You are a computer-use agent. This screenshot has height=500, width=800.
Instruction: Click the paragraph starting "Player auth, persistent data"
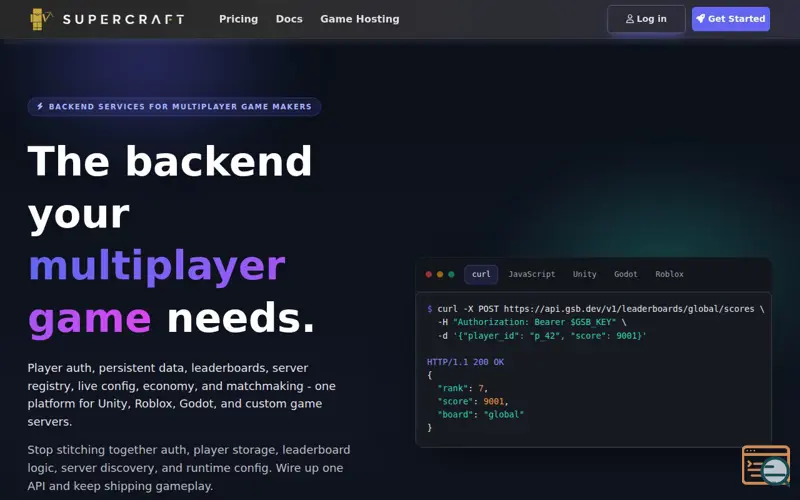[182, 395]
